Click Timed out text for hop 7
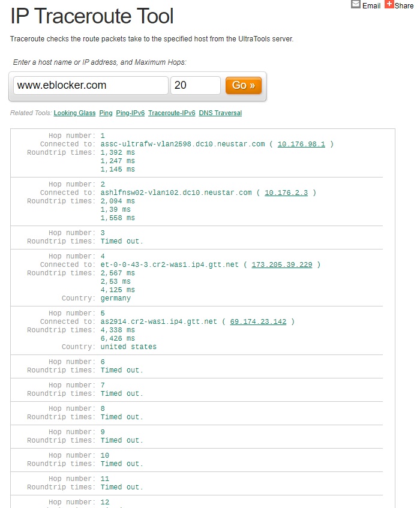Image resolution: width=420 pixels, height=508 pixels. click(122, 393)
